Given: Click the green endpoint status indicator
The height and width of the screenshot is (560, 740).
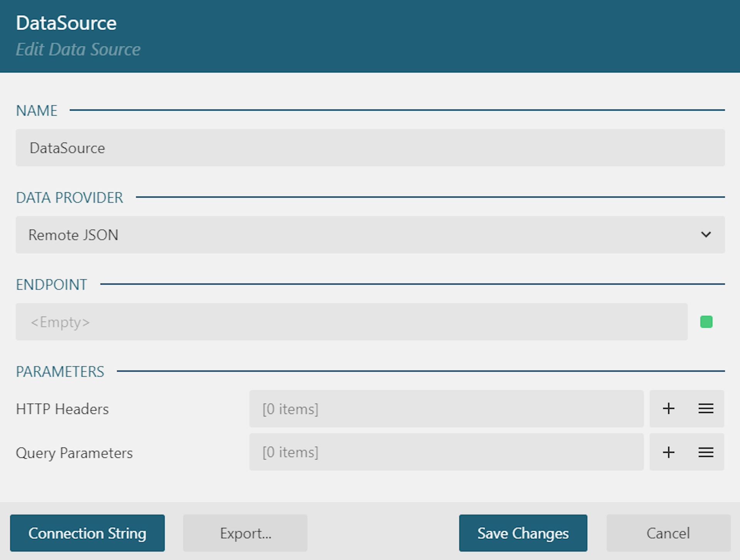Looking at the screenshot, I should [706, 322].
